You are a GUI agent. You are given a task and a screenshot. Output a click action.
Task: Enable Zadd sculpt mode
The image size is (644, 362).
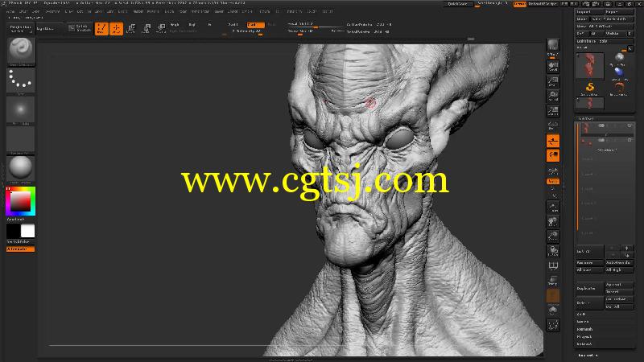tap(233, 25)
